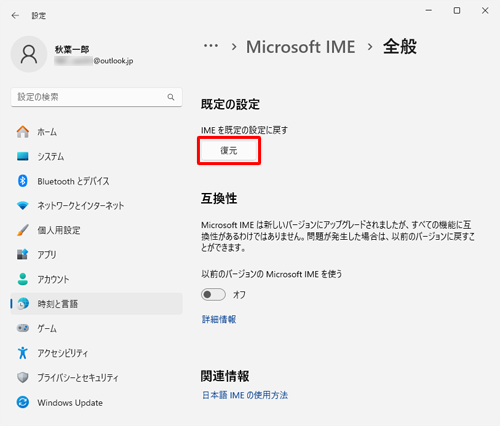Open ホーム in the sidebar
The height and width of the screenshot is (426, 500).
97,132
